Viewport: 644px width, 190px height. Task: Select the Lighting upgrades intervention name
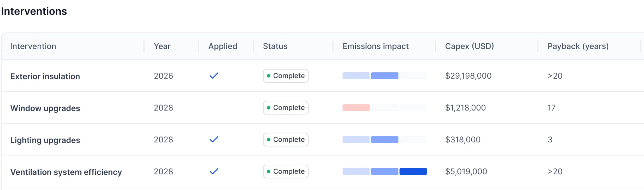[45, 140]
